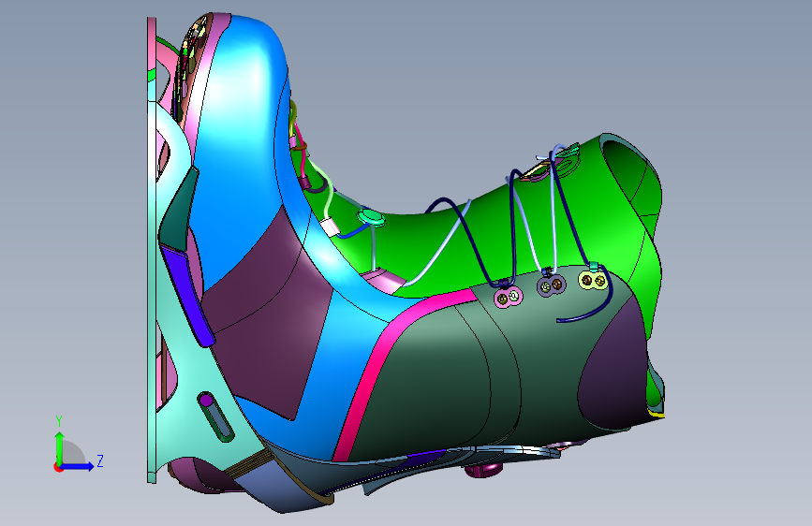Click the blue Z axis arrow of the triad
The height and width of the screenshot is (526, 812).
point(78,466)
